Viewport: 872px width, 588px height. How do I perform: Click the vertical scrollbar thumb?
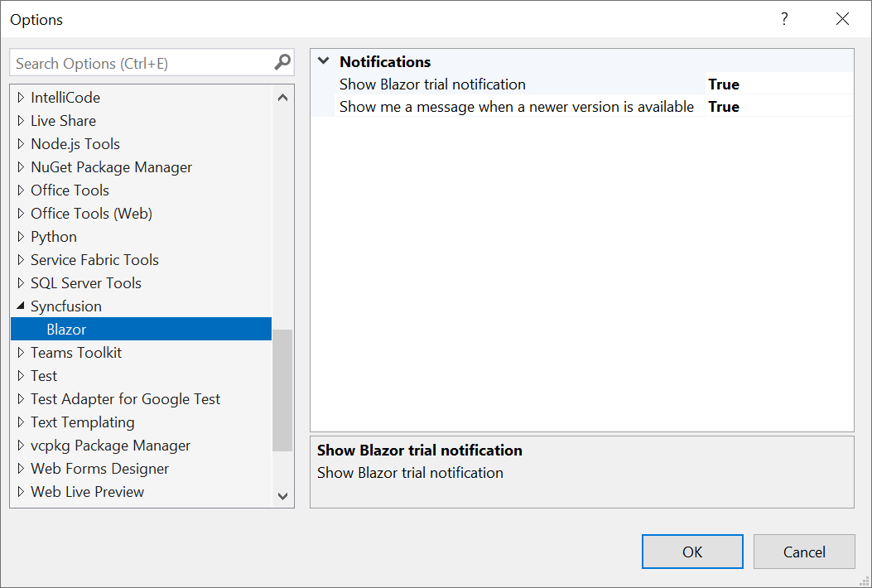coord(282,389)
